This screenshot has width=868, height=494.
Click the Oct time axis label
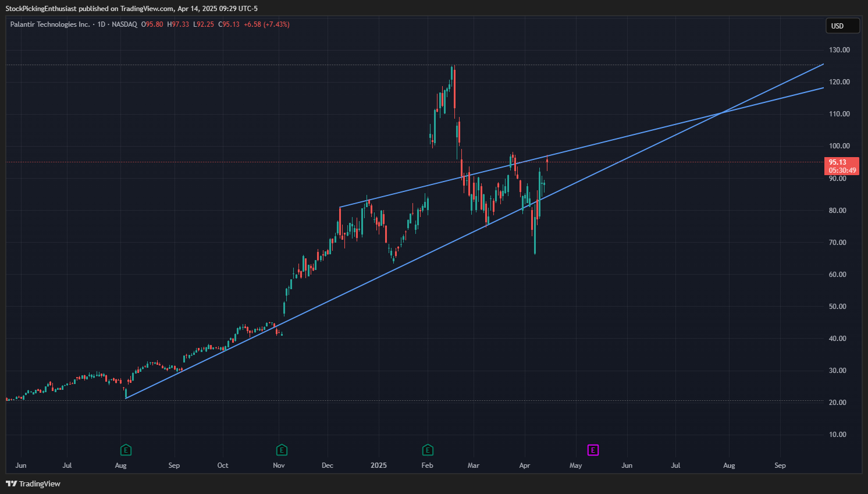pos(223,465)
